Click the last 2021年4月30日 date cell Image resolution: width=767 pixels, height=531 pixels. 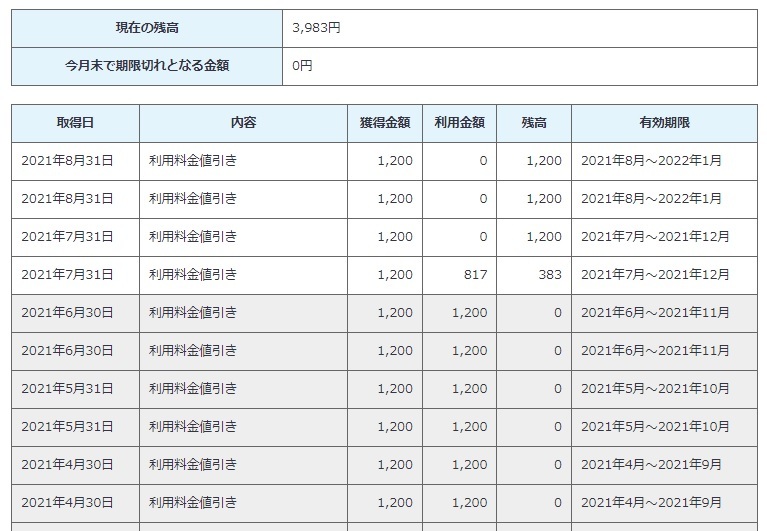pos(67,503)
